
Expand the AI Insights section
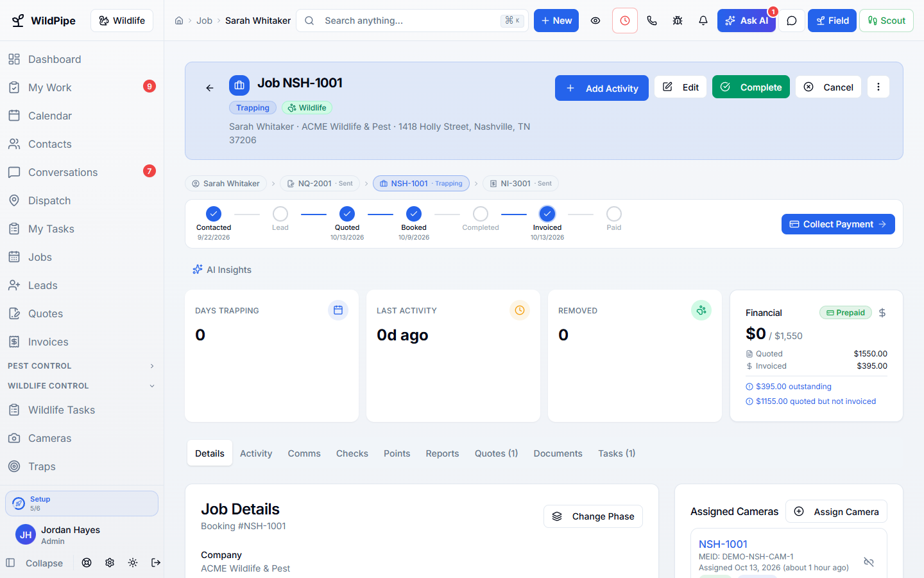(222, 270)
